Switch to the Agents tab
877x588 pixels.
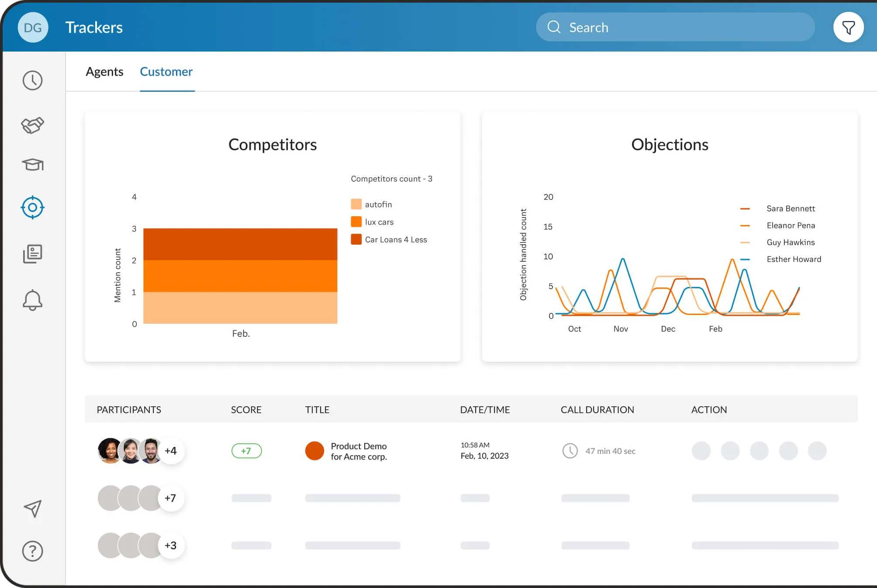pyautogui.click(x=104, y=72)
